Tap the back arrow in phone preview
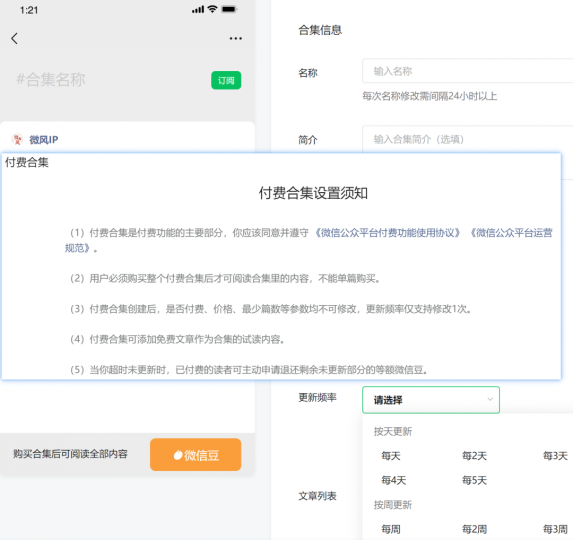Screen dimensions: 573x540 click(14, 38)
